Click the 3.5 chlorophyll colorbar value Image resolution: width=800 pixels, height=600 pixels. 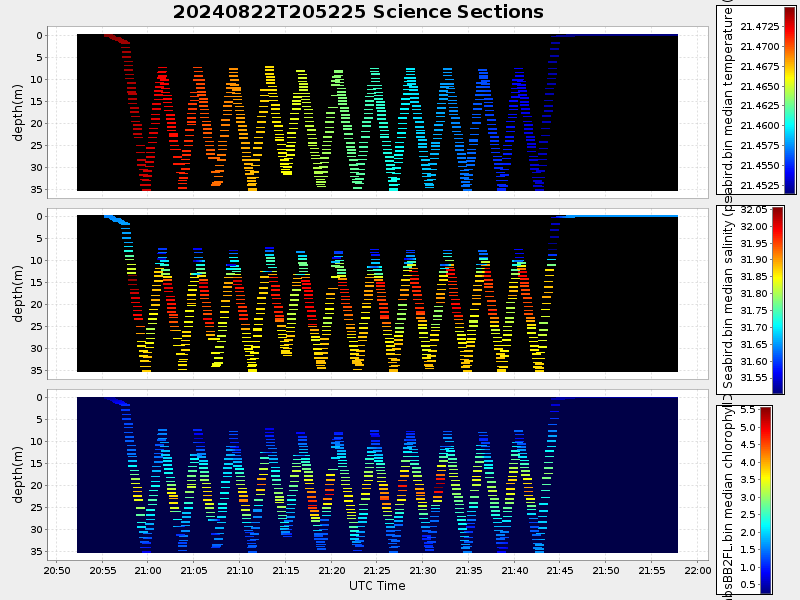coord(747,480)
